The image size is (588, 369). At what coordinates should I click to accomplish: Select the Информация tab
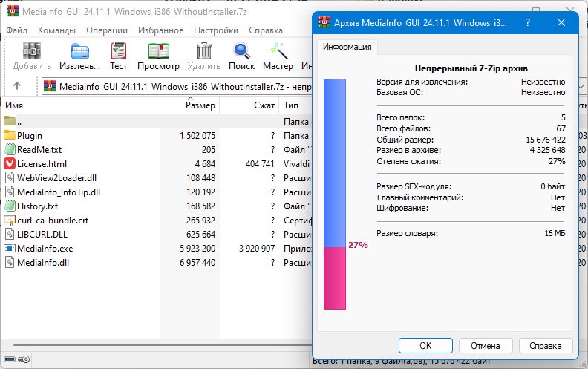click(347, 47)
